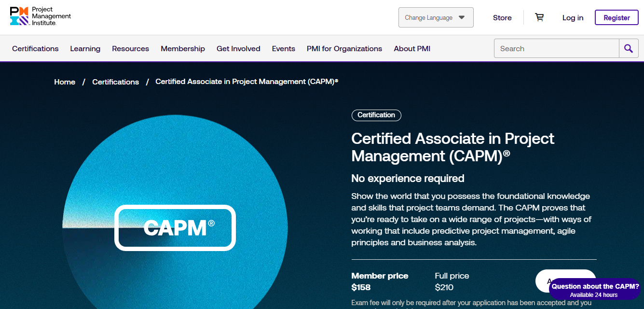Go to Certifications breadcrumb link
Viewport: 644px width, 309px height.
(x=115, y=82)
